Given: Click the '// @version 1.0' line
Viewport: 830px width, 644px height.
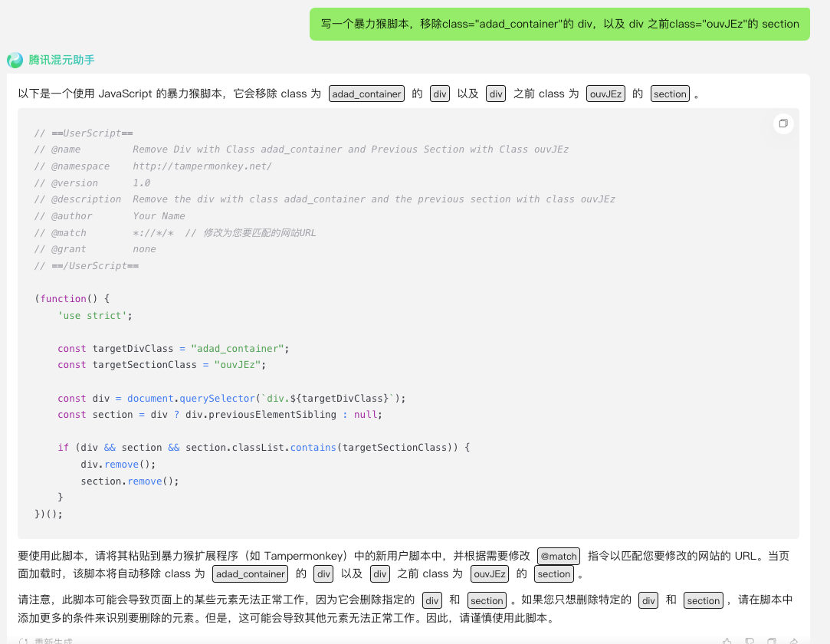Looking at the screenshot, I should coord(92,182).
